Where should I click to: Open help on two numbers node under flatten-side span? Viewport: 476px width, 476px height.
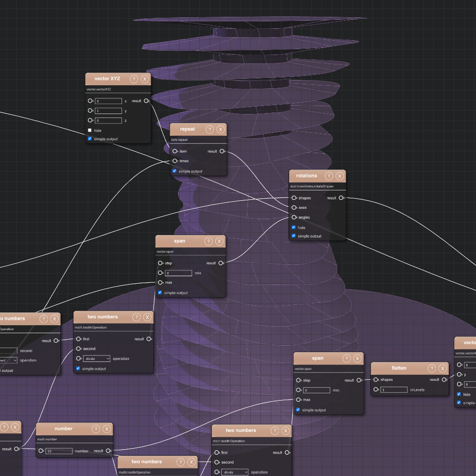click(x=274, y=431)
